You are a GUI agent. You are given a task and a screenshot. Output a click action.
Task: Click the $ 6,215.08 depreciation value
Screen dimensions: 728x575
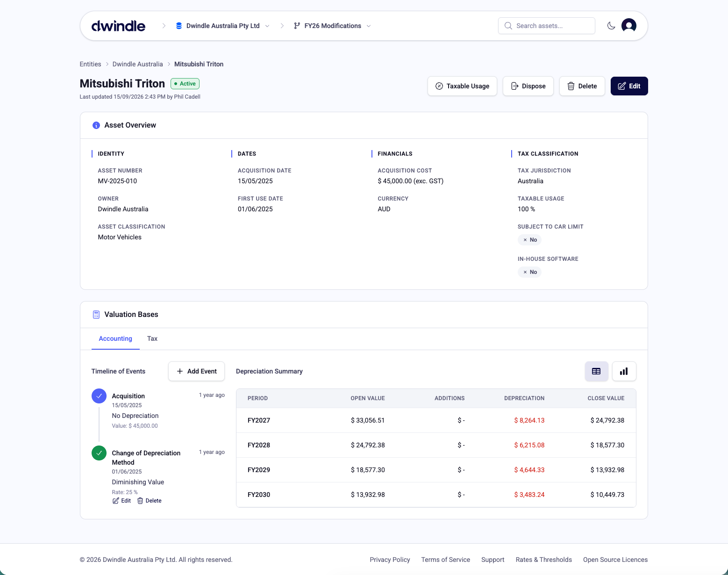(529, 445)
